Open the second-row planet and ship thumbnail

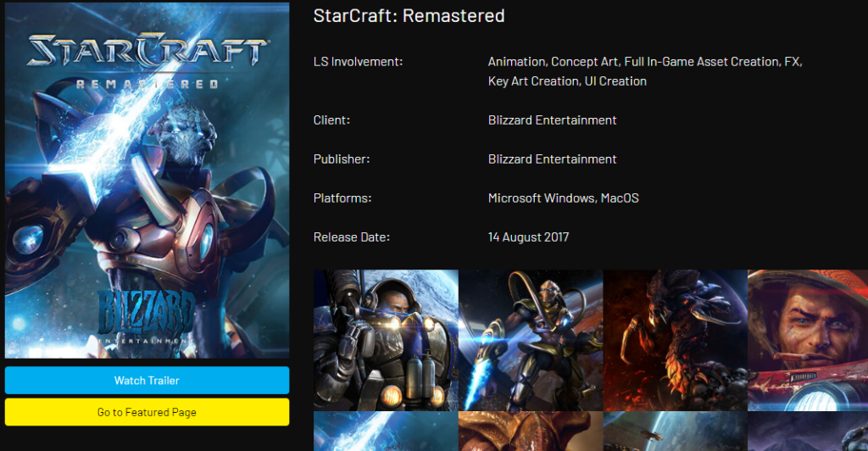pos(676,432)
